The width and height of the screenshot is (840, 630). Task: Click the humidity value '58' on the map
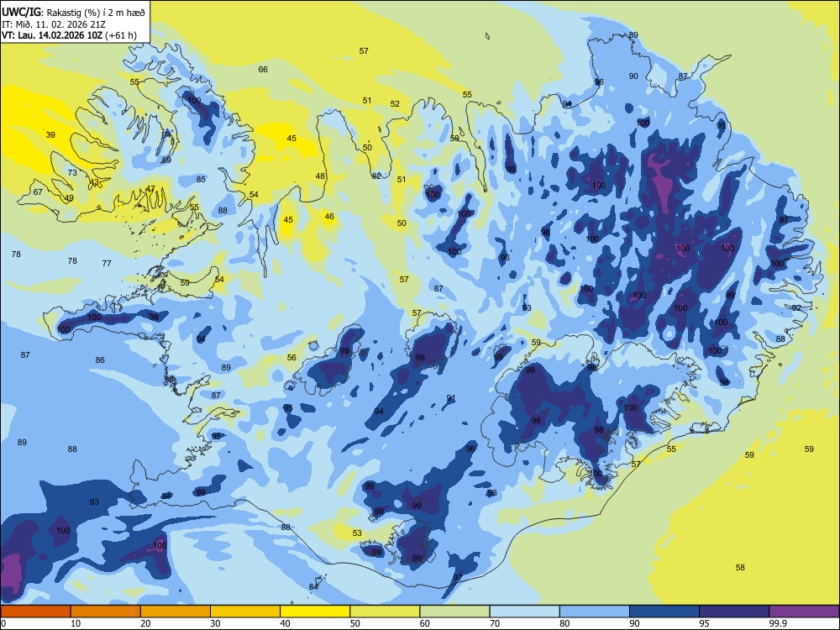[740, 568]
